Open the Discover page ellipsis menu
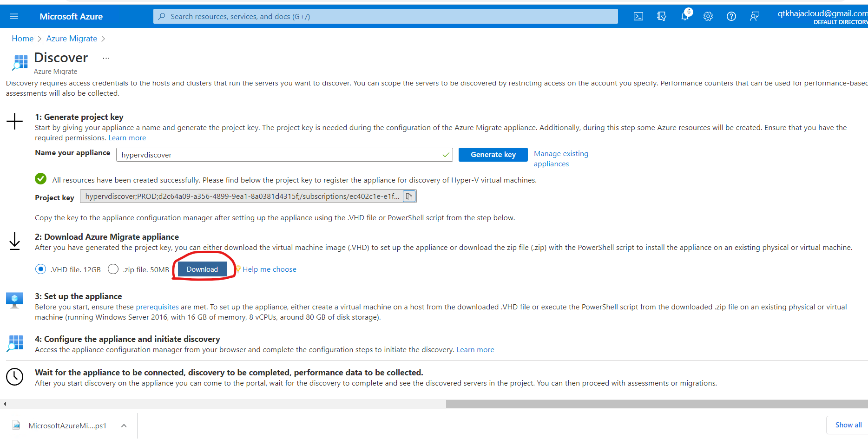 coord(106,58)
